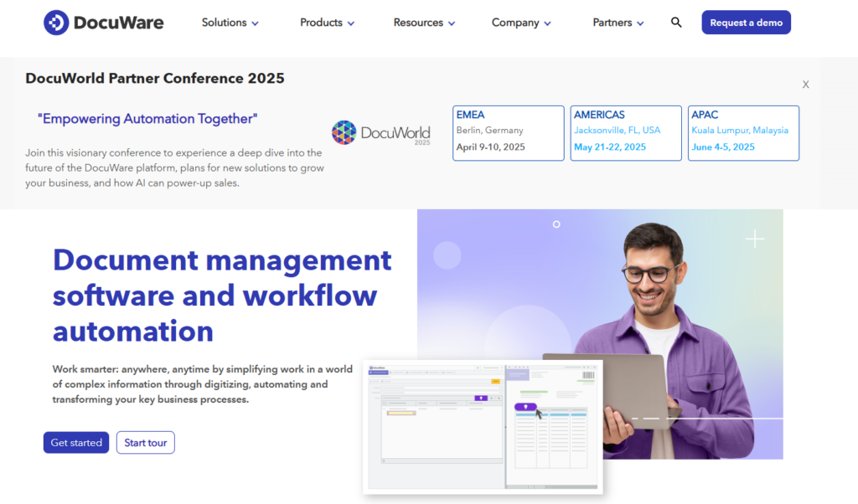Click the plus icon in hero image

(755, 239)
